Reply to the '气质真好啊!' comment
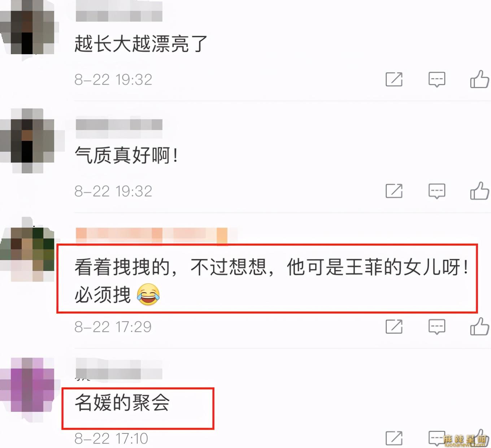This screenshot has width=491, height=448. pyautogui.click(x=437, y=191)
